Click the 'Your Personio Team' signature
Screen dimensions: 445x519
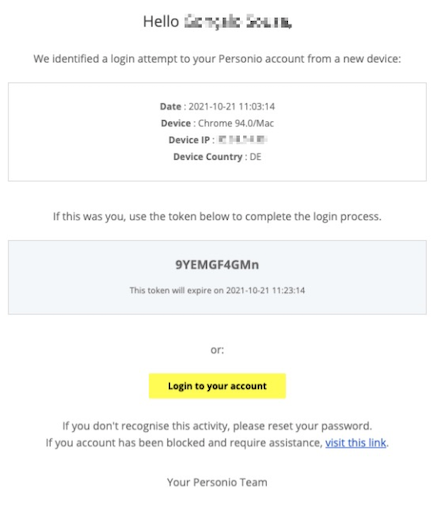pyautogui.click(x=217, y=482)
